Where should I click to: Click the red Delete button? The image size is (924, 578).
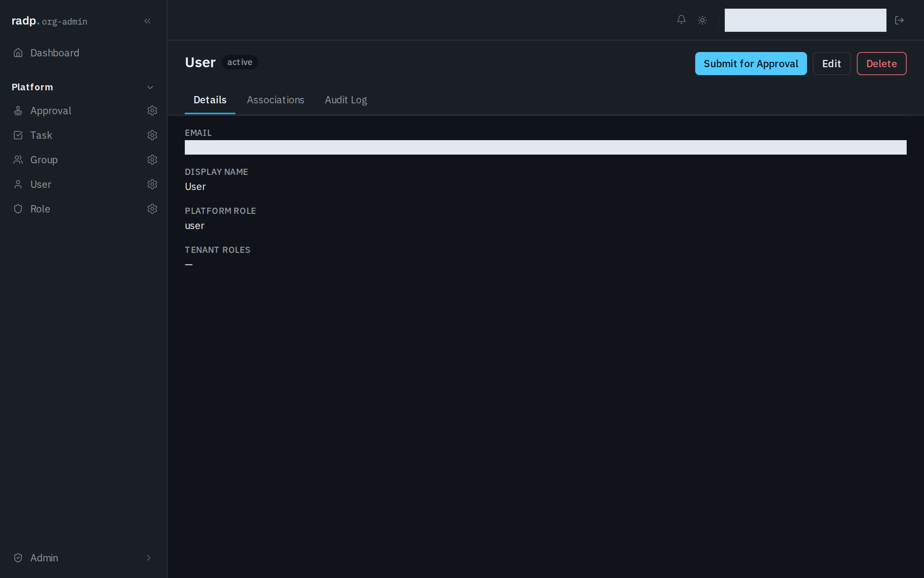(x=881, y=64)
